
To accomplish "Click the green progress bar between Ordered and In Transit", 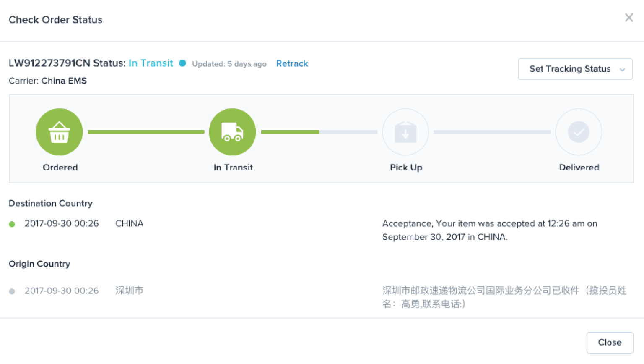I will (x=146, y=131).
